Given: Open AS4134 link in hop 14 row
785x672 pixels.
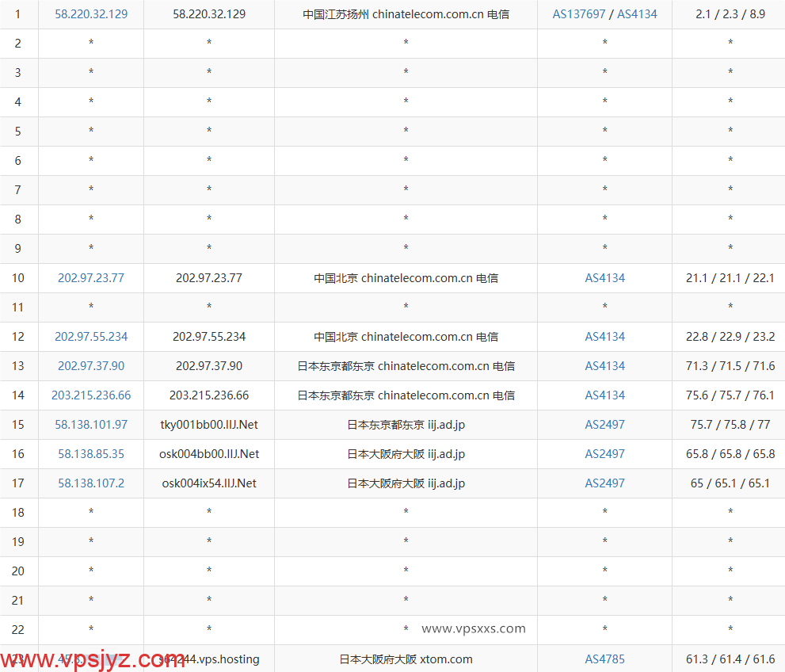Looking at the screenshot, I should [604, 395].
